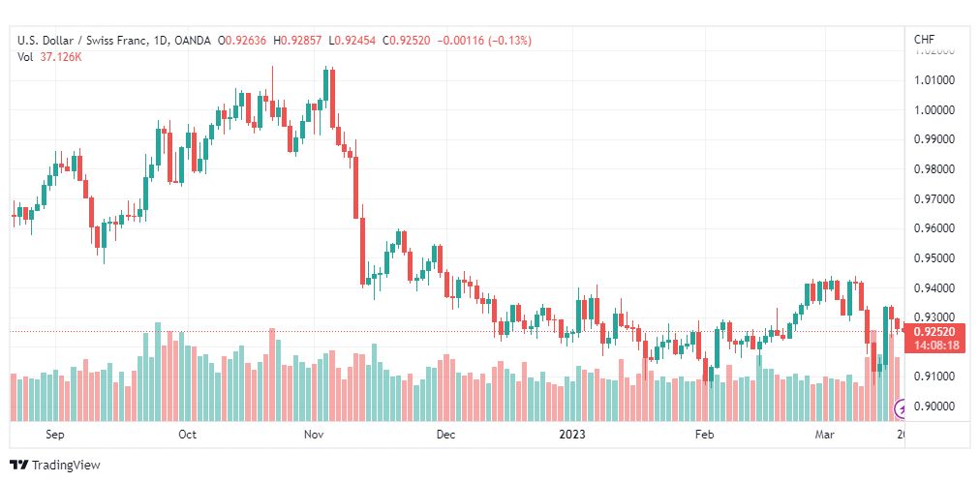
Task: Click the 2023 label on time axis
Action: pyautogui.click(x=573, y=434)
